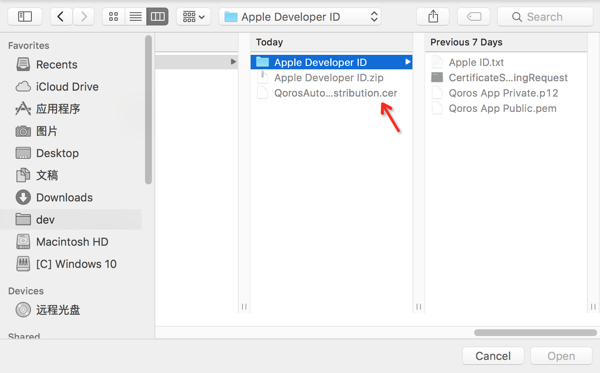Select CertificateS...ingRequest file
Screen dimensions: 600x373
click(x=506, y=78)
